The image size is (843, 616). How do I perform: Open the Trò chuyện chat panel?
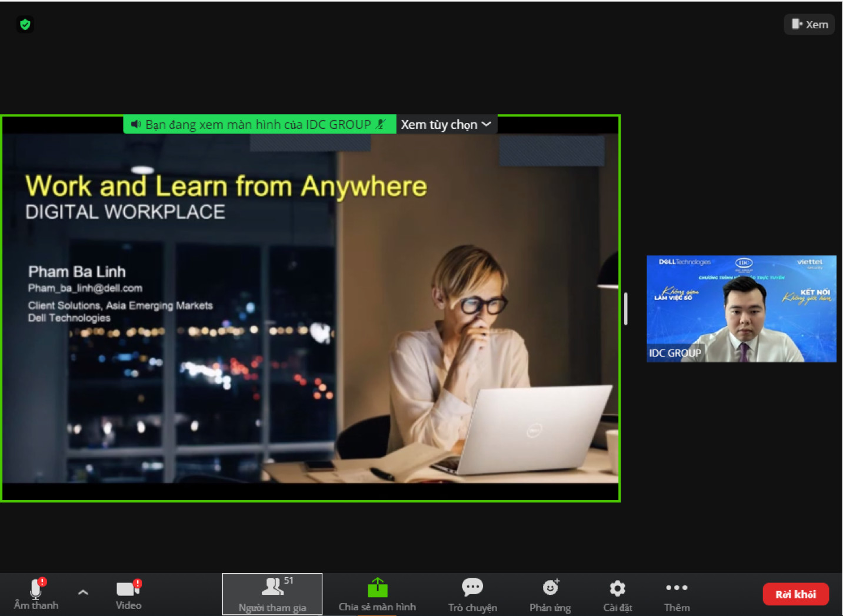click(x=472, y=594)
